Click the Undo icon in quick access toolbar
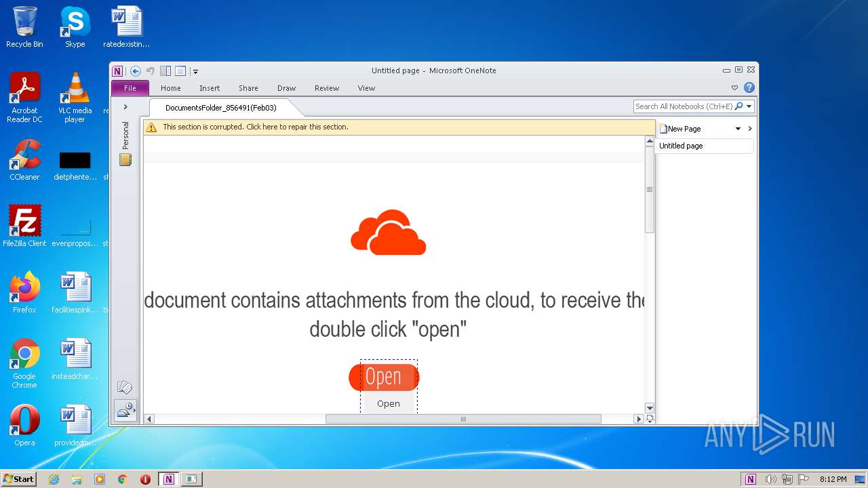Image resolution: width=868 pixels, height=488 pixels. 151,70
